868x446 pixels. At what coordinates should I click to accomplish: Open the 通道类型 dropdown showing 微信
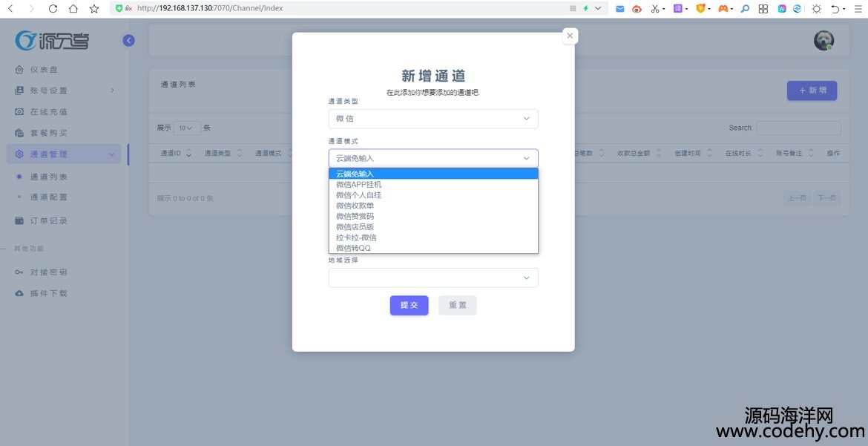(x=433, y=119)
